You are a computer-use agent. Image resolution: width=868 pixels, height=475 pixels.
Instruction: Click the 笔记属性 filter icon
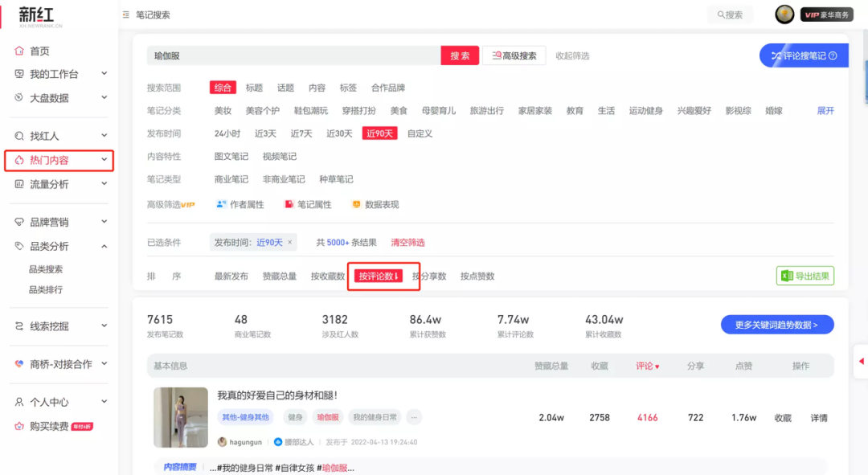289,204
